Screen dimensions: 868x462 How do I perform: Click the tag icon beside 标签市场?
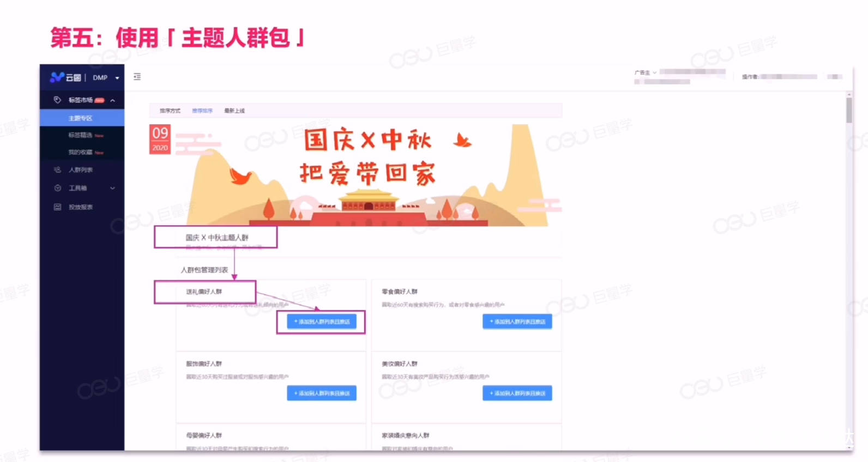coord(57,100)
